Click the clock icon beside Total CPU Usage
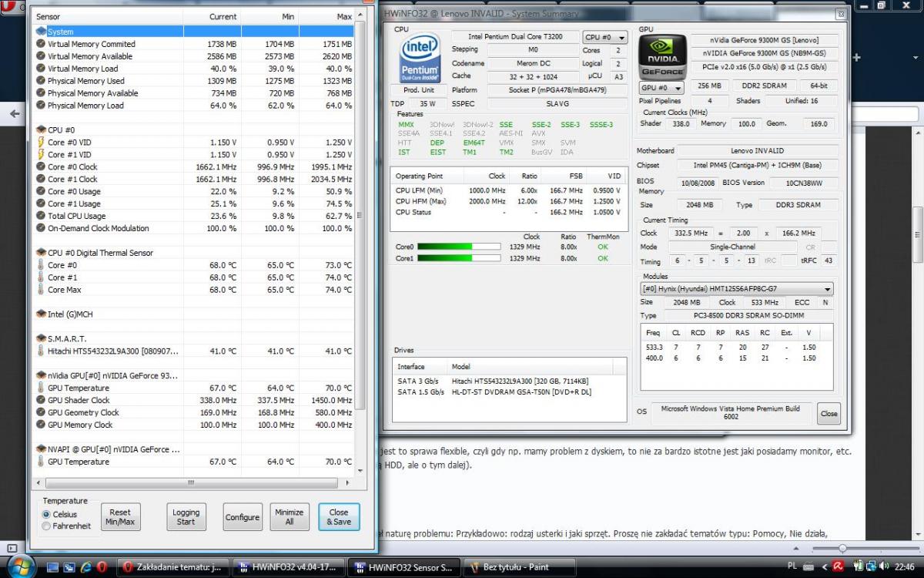 [41, 216]
